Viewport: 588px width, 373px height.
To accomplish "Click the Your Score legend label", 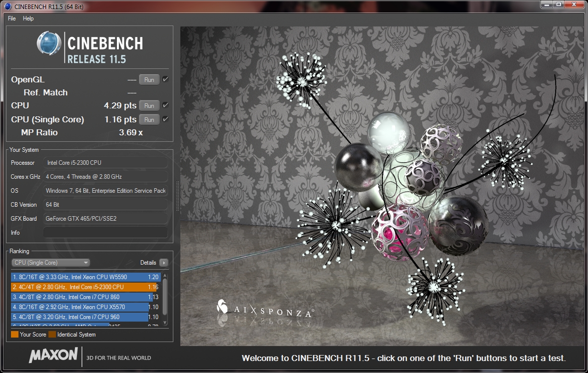I will pos(33,335).
